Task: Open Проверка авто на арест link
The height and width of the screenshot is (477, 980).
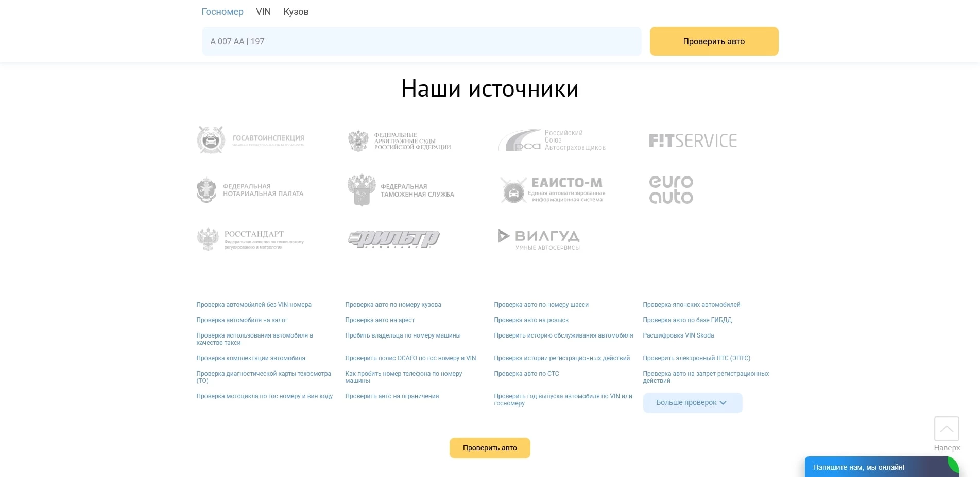Action: (x=381, y=320)
